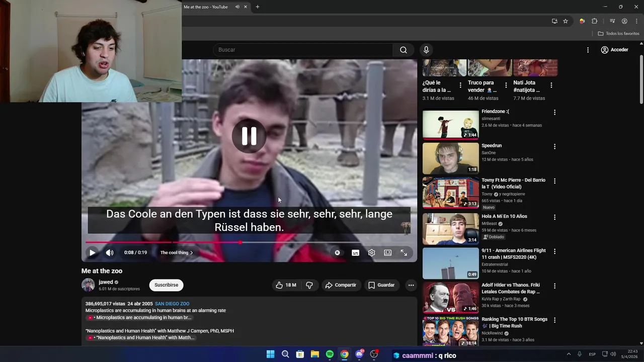Open options menu for Hola A Mí video
The width and height of the screenshot is (644, 362).
pyautogui.click(x=554, y=217)
